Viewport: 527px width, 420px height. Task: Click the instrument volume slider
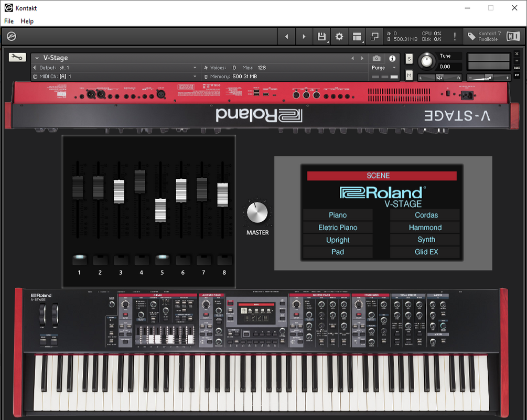[x=489, y=78]
